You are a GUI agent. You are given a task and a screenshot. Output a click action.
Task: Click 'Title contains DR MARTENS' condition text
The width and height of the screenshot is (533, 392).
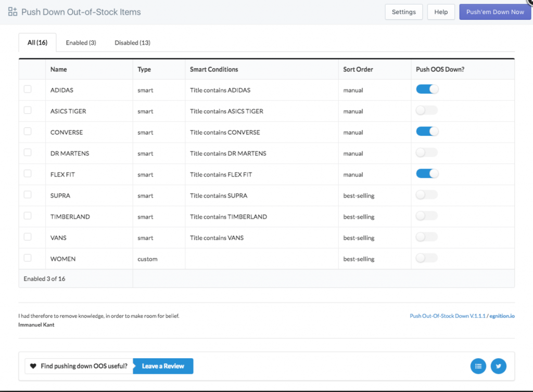pos(228,153)
